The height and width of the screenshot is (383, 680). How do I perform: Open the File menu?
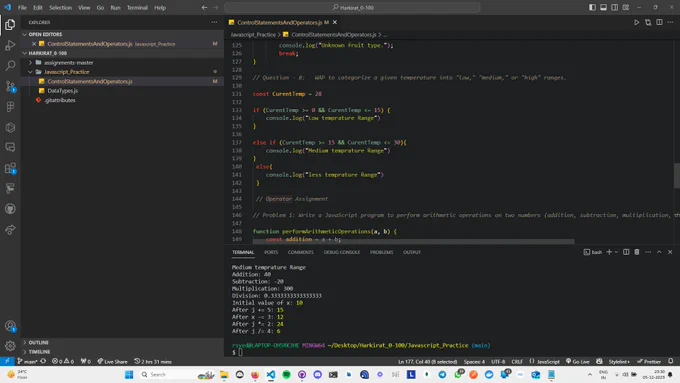pyautogui.click(x=22, y=7)
